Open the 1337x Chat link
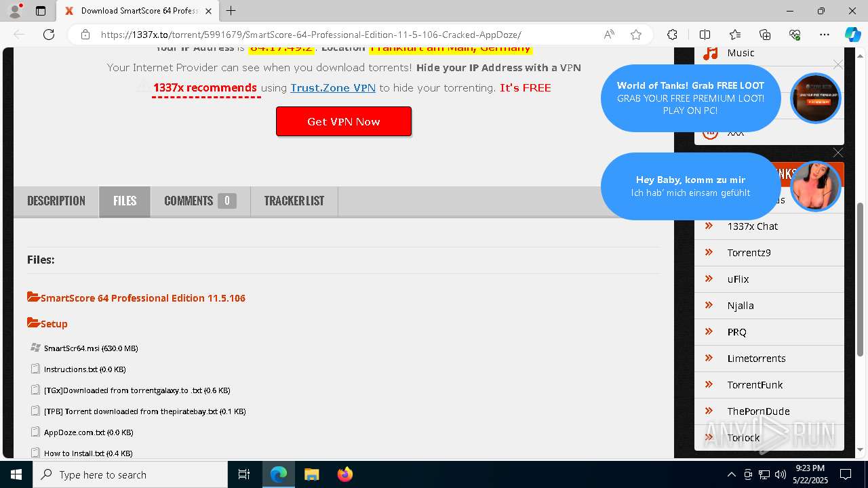868x488 pixels. (752, 226)
